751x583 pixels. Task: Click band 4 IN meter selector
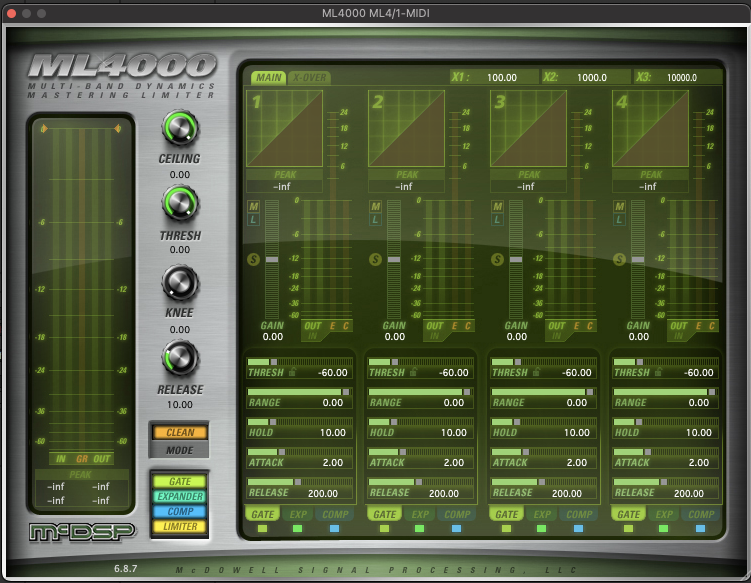pos(679,336)
